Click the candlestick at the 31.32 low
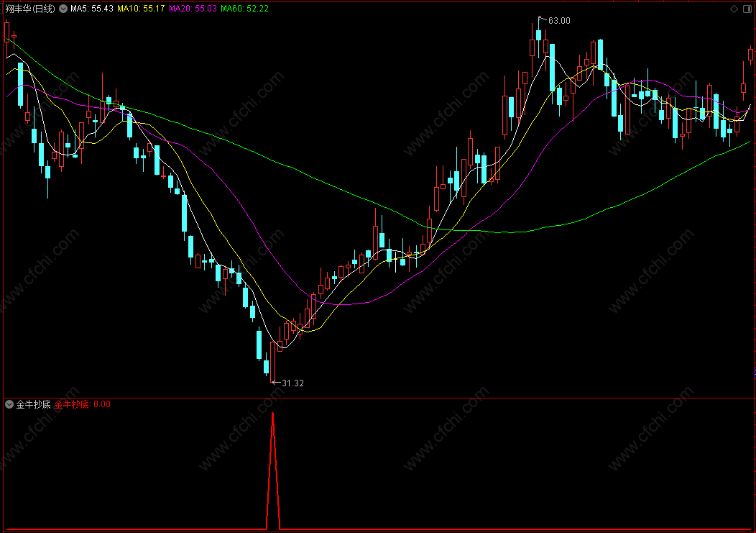The height and width of the screenshot is (533, 756). point(273,362)
